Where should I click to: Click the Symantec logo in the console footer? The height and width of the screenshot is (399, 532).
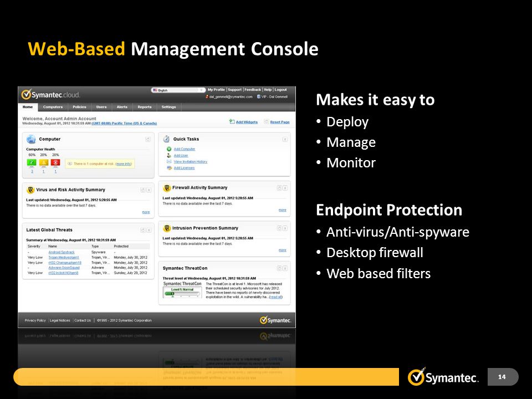pyautogui.click(x=275, y=320)
